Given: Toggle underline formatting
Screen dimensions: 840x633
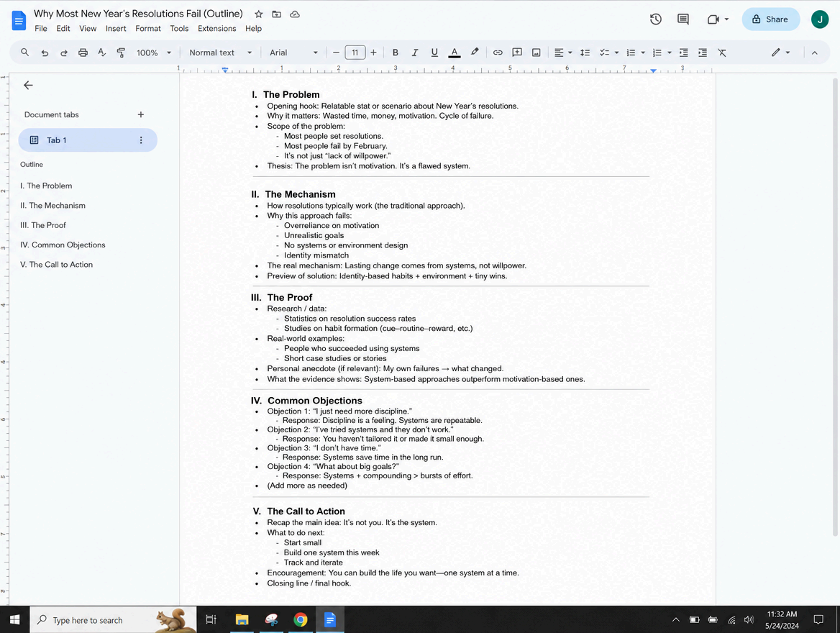Looking at the screenshot, I should coord(434,53).
